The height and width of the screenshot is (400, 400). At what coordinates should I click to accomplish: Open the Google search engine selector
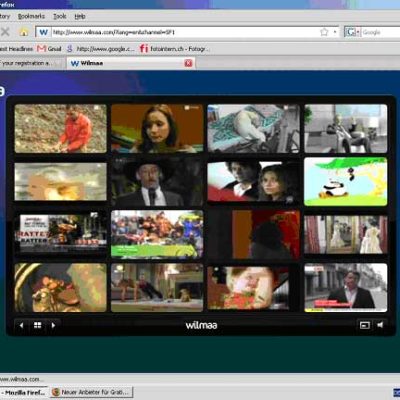click(x=353, y=32)
